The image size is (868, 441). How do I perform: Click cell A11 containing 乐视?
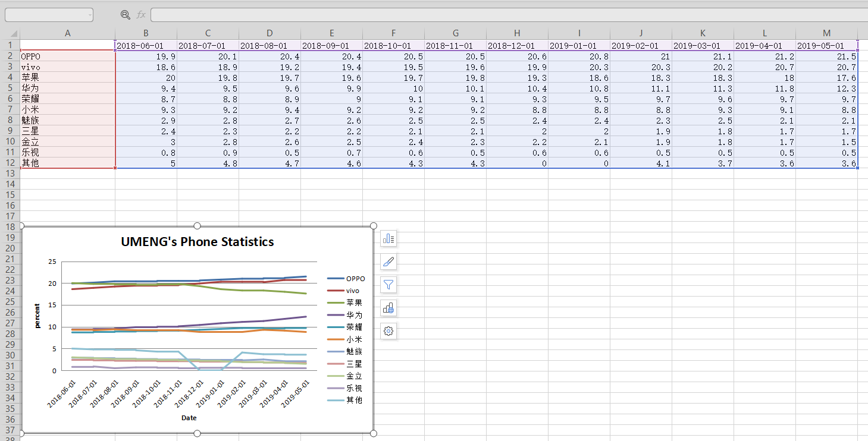[x=68, y=152]
